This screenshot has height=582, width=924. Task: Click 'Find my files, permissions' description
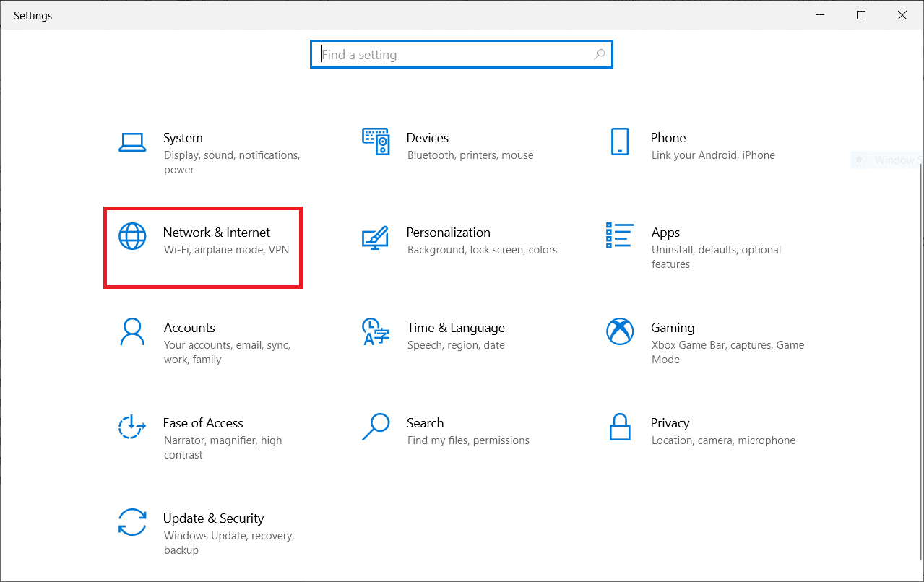point(468,440)
